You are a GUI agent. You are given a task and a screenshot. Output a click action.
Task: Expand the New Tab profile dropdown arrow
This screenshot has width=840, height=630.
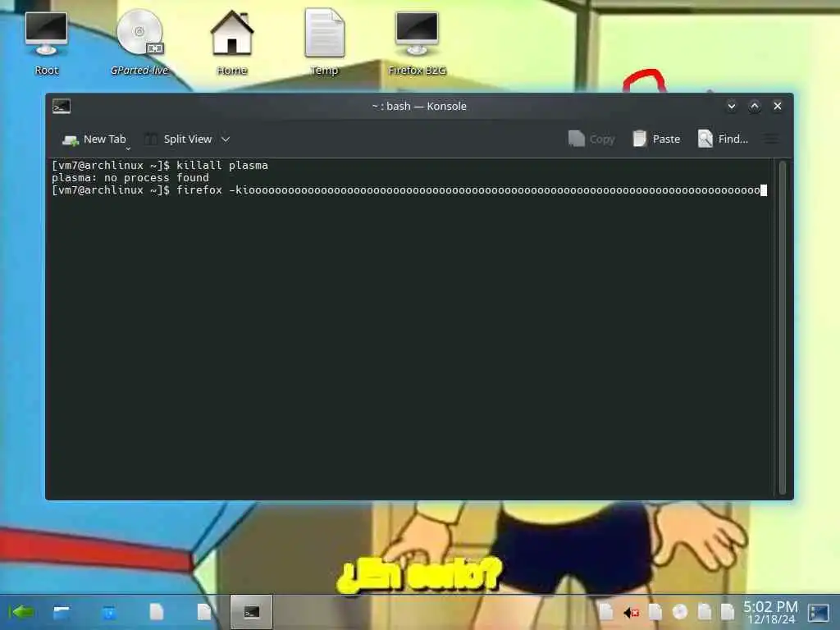click(128, 148)
